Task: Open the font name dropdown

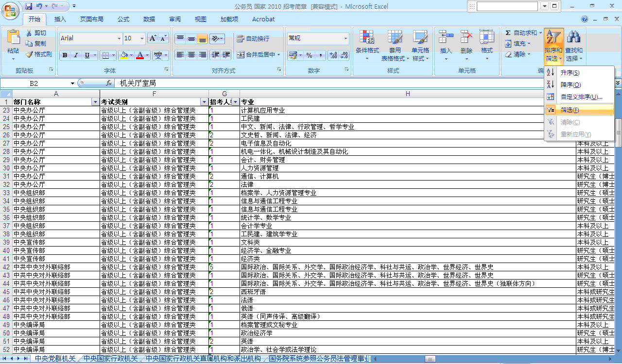Action: point(119,38)
